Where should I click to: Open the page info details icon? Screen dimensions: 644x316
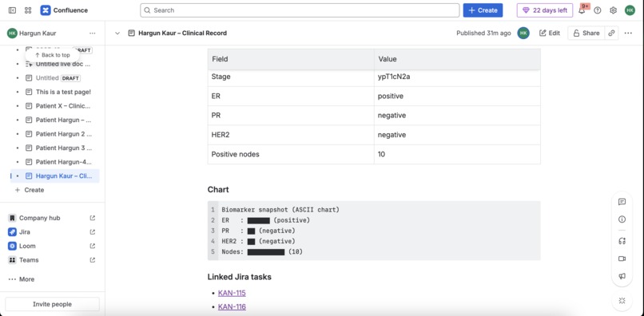point(622,219)
